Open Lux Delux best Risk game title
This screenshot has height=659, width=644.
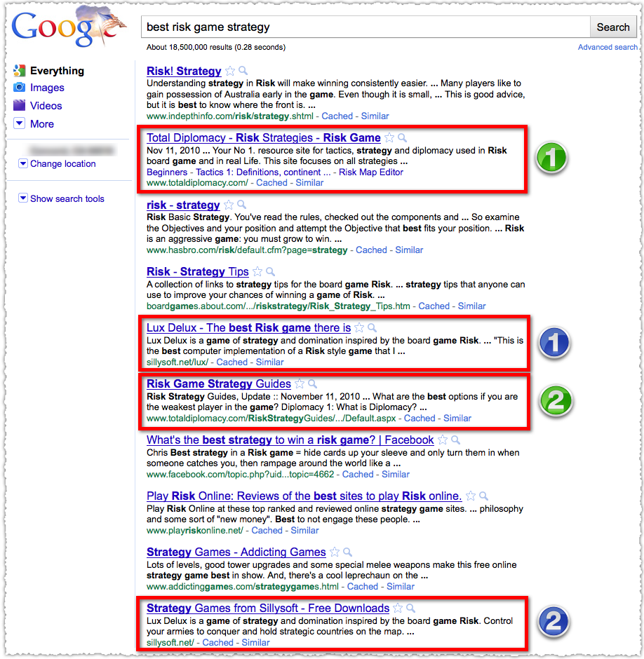tap(248, 328)
